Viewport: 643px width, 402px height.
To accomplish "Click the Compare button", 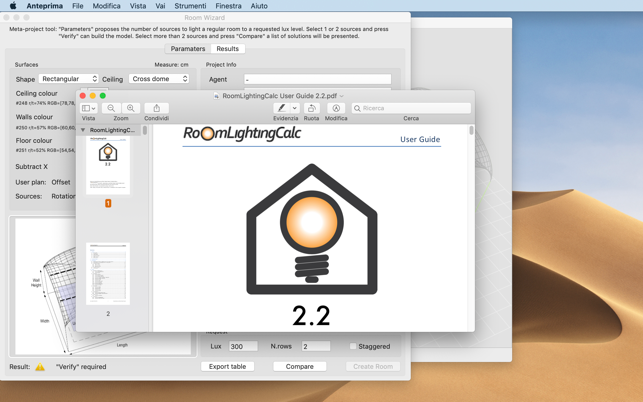I will pos(300,366).
